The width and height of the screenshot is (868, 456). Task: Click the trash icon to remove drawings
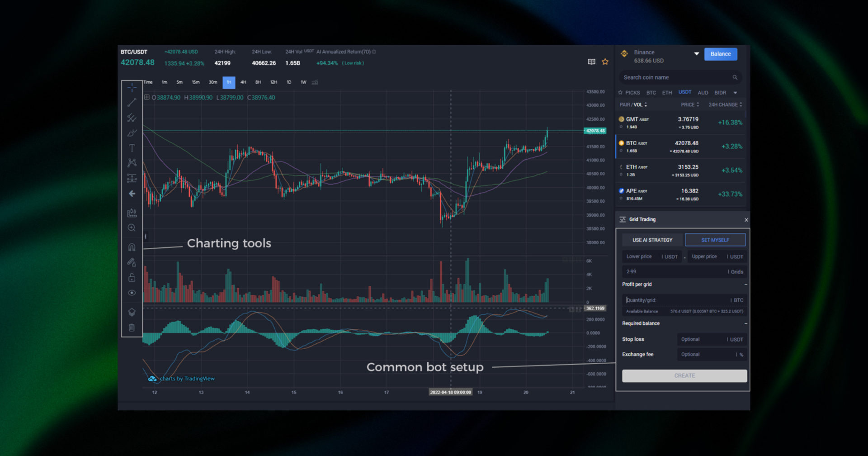pos(132,328)
